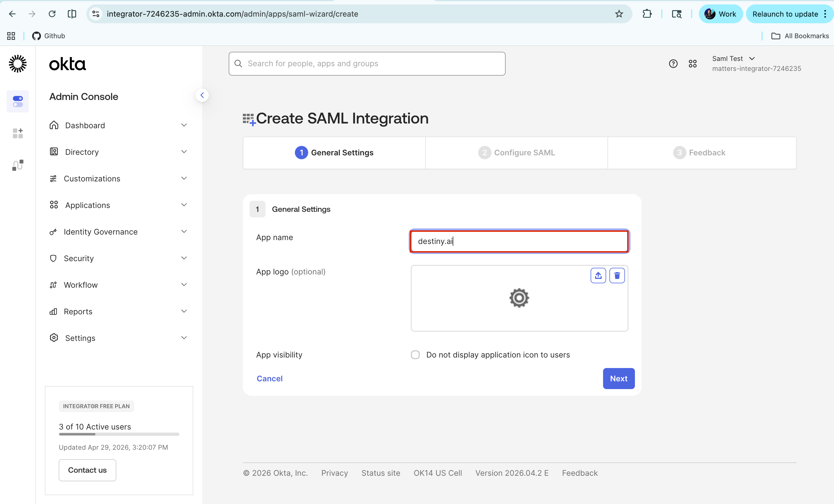Open the Privacy footer link
Viewport: 834px width, 504px height.
coord(334,473)
